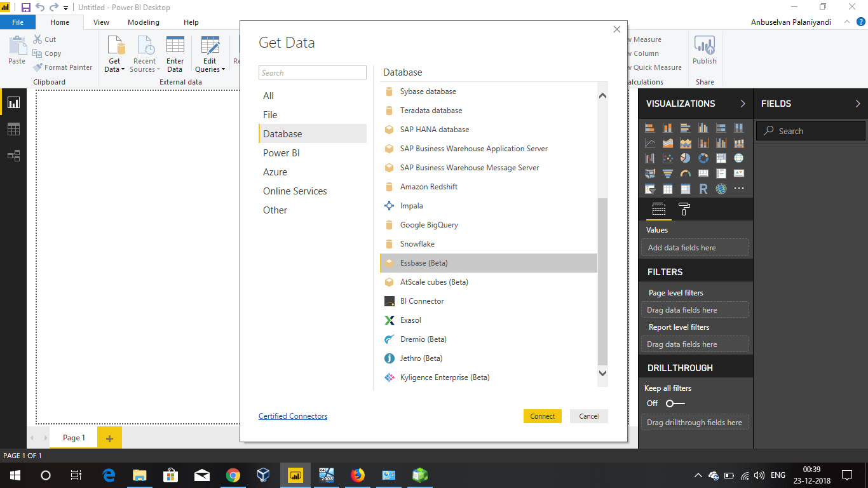Select the gauge visualization
Viewport: 868px width, 488px height.
click(x=686, y=173)
